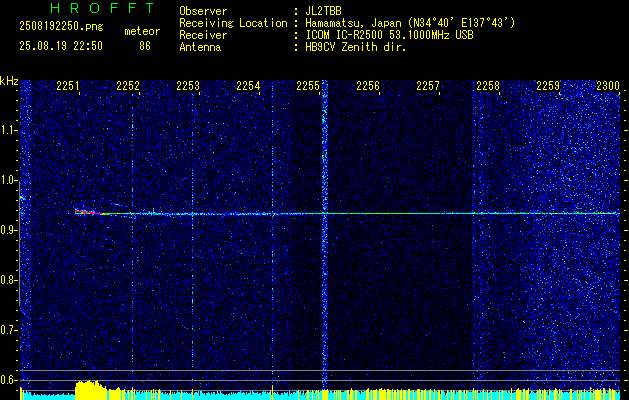This screenshot has height=400, width=629.
Task: Click observer callsign JL2TBB
Action: point(323,11)
